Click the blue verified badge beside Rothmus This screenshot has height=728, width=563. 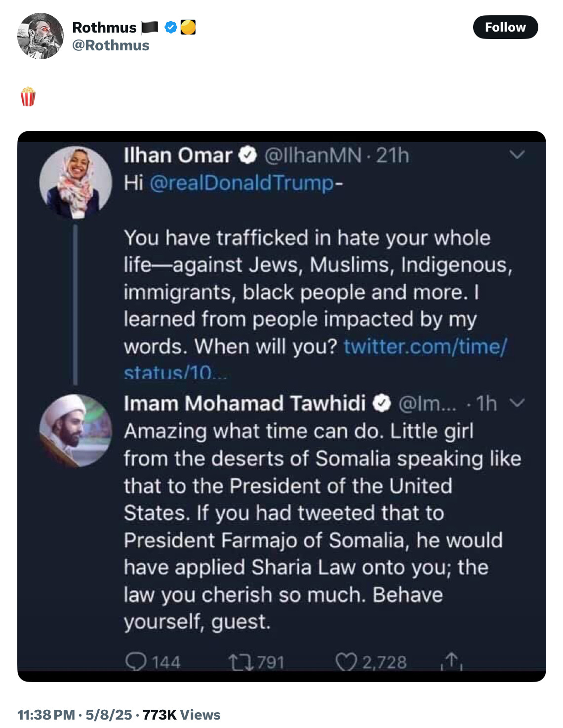[x=171, y=28]
